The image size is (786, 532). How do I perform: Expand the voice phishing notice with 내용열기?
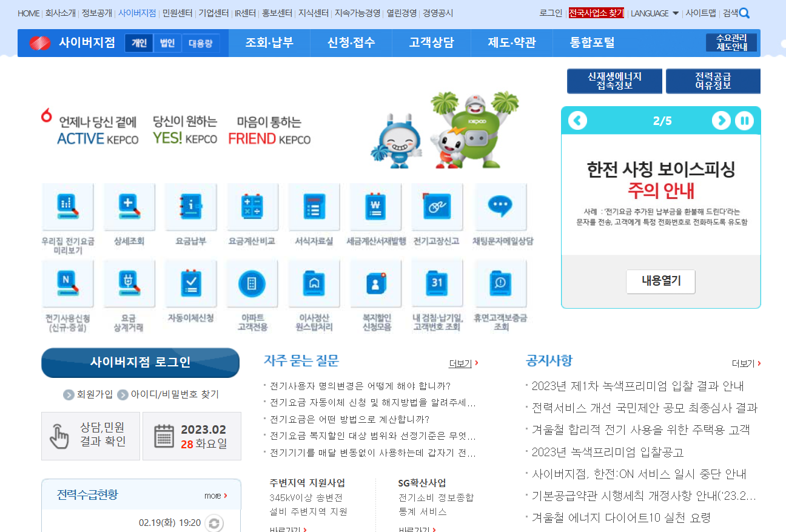point(660,281)
